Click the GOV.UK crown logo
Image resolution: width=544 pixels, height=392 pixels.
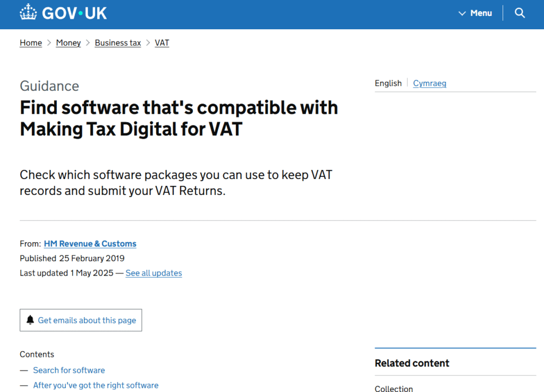[x=28, y=12]
